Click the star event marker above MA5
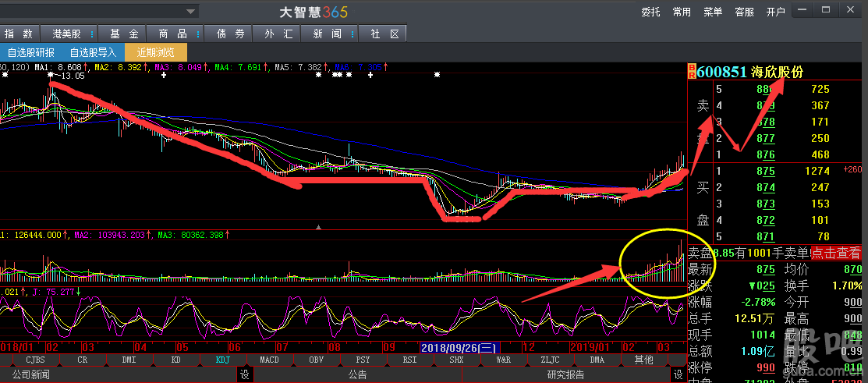This screenshot has height=383, width=868. [x=318, y=74]
